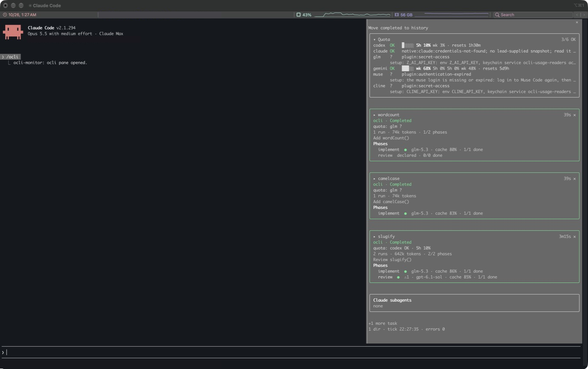The image size is (588, 369).
Task: Focus the Search field in the top bar
Action: pos(533,15)
